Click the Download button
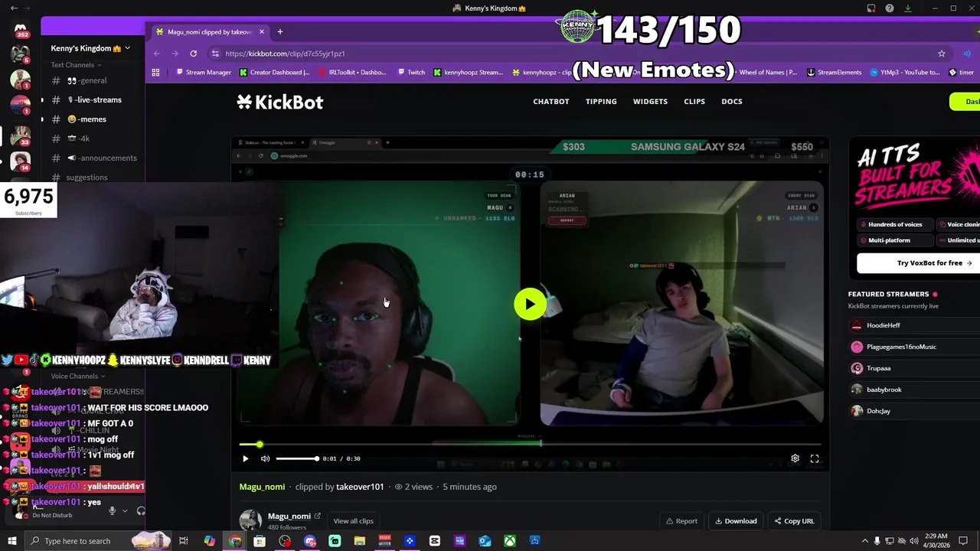The height and width of the screenshot is (551, 980). pyautogui.click(x=736, y=521)
